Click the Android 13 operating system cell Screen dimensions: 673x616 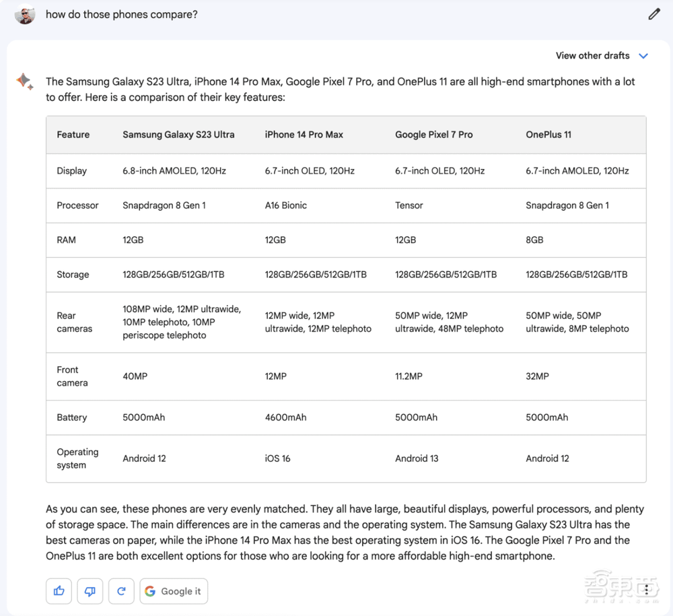tap(417, 458)
